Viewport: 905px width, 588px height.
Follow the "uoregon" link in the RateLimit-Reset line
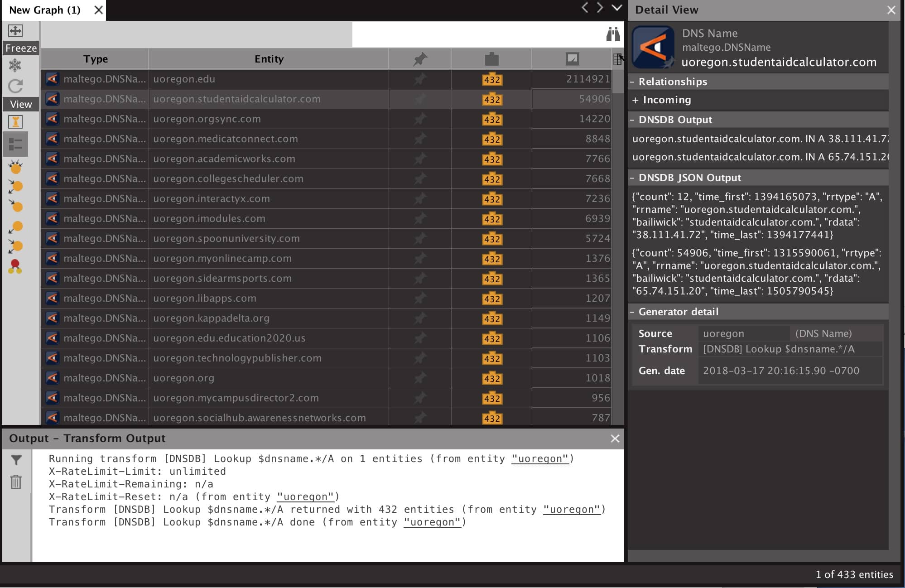point(305,496)
